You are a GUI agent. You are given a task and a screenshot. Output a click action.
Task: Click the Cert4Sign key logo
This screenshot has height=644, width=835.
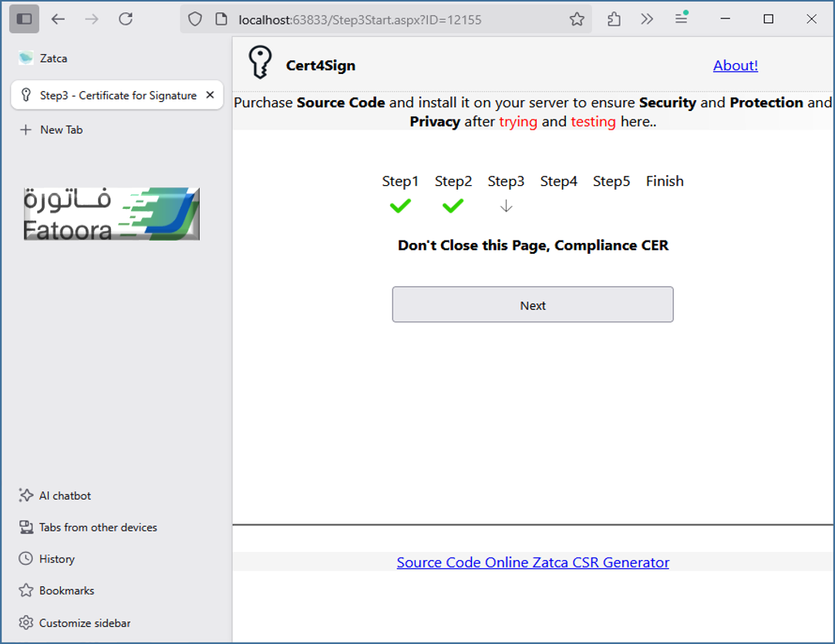pyautogui.click(x=260, y=62)
